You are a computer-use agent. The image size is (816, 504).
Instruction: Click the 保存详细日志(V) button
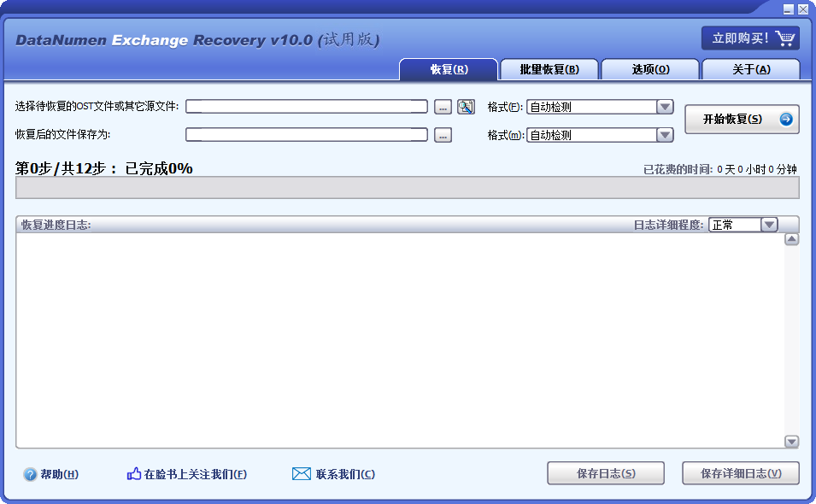pyautogui.click(x=740, y=472)
